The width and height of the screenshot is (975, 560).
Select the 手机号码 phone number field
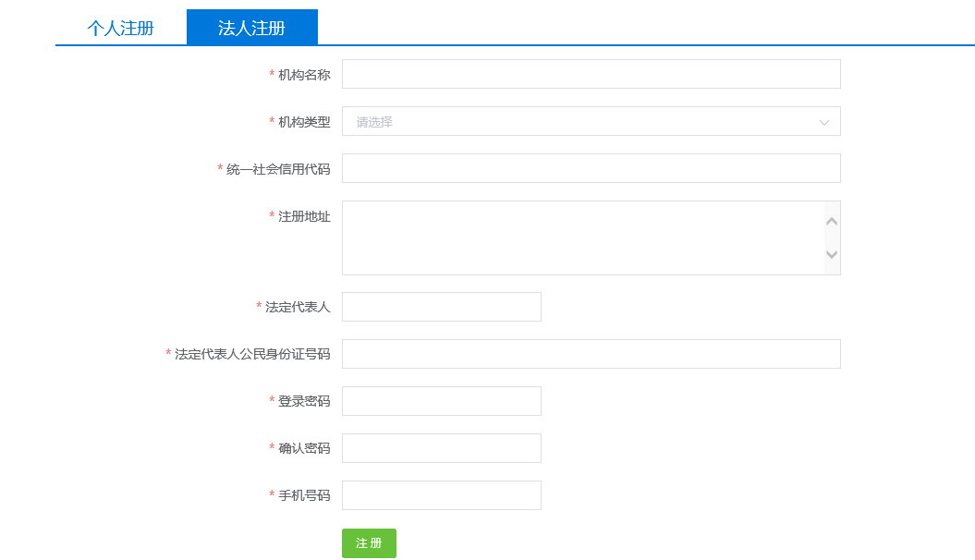coord(441,495)
